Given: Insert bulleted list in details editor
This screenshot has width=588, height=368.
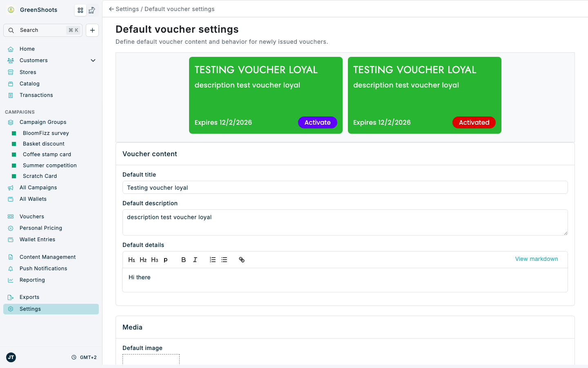Looking at the screenshot, I should pos(224,260).
